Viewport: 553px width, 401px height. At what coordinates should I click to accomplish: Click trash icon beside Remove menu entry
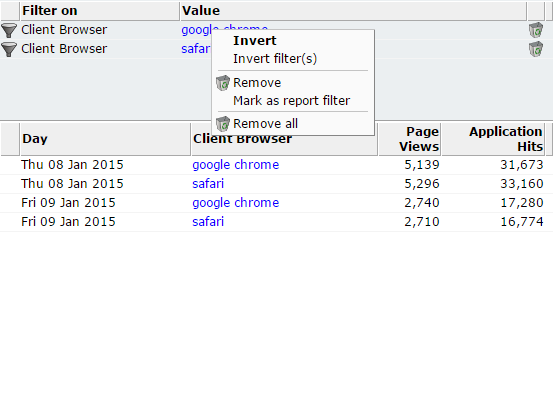point(223,83)
